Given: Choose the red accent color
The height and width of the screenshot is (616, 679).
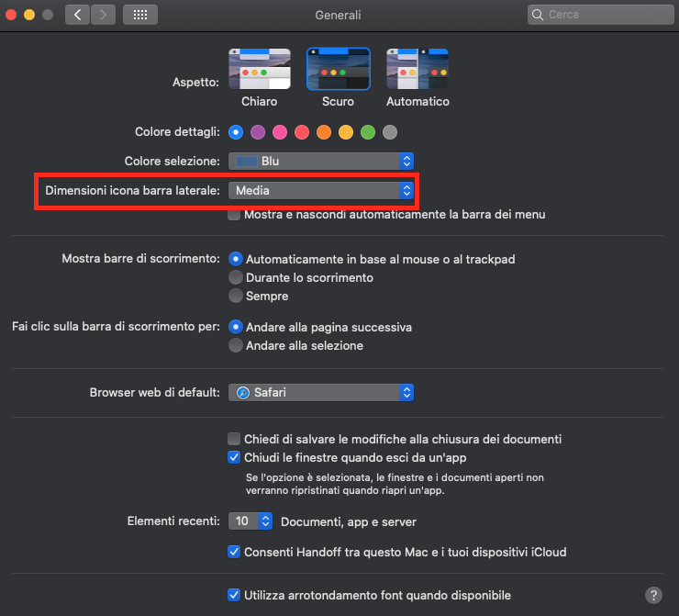Looking at the screenshot, I should [x=302, y=132].
